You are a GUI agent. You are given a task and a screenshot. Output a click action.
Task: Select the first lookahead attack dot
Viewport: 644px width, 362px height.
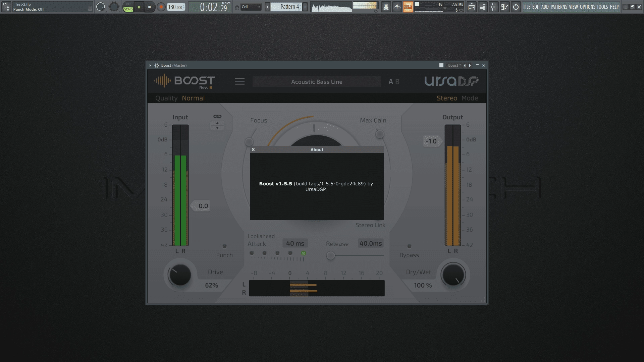point(252,253)
